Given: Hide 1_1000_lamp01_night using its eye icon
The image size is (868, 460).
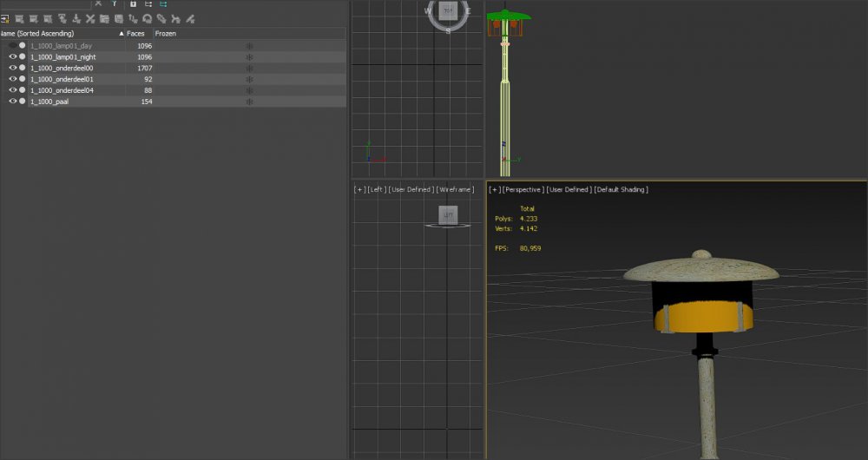Looking at the screenshot, I should click(x=12, y=56).
